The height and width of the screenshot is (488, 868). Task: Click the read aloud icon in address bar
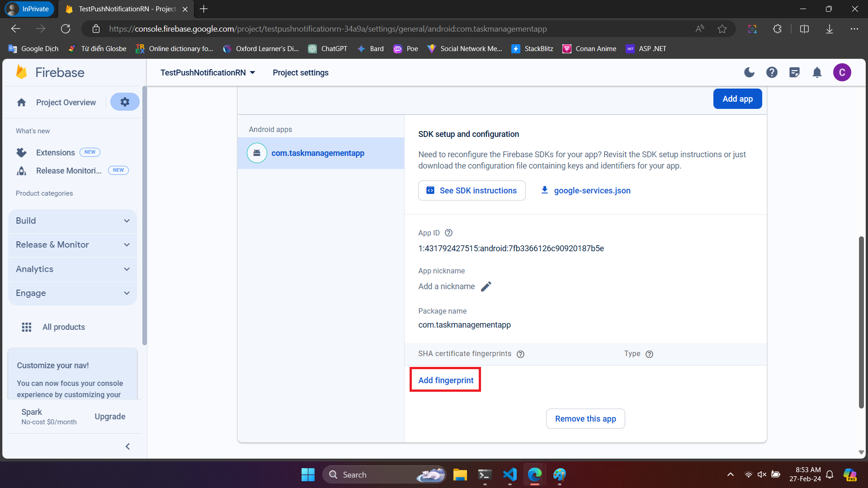click(x=700, y=29)
